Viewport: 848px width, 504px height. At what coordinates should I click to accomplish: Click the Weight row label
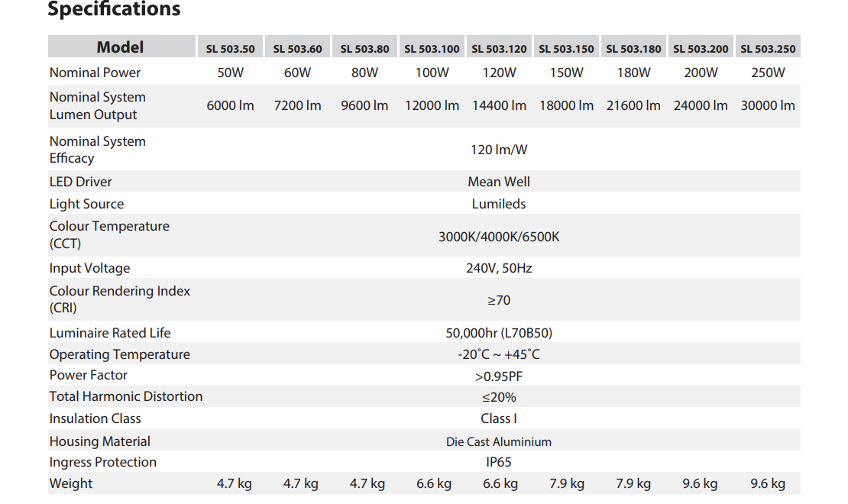(71, 483)
